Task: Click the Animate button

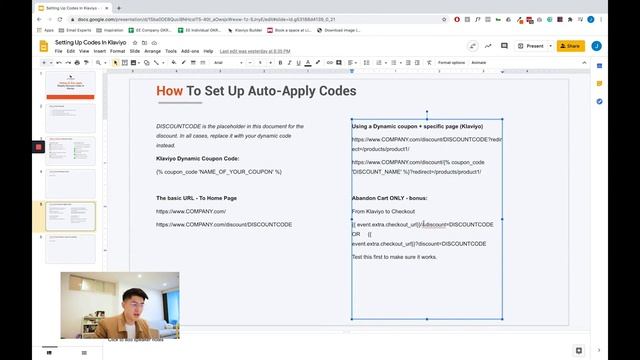Action: click(479, 62)
